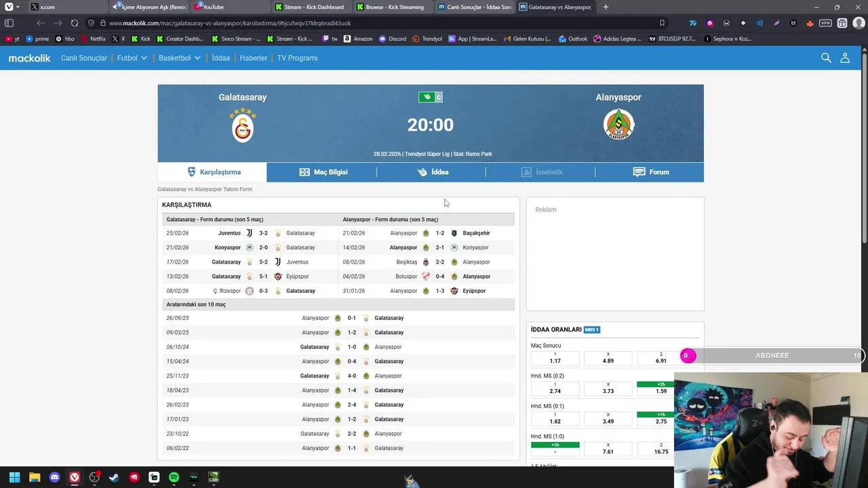
Task: Click the Galatasaray club crest in header
Action: 243,125
